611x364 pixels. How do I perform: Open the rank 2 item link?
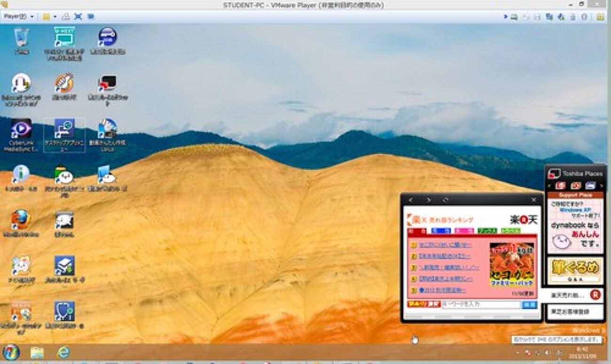tap(445, 256)
